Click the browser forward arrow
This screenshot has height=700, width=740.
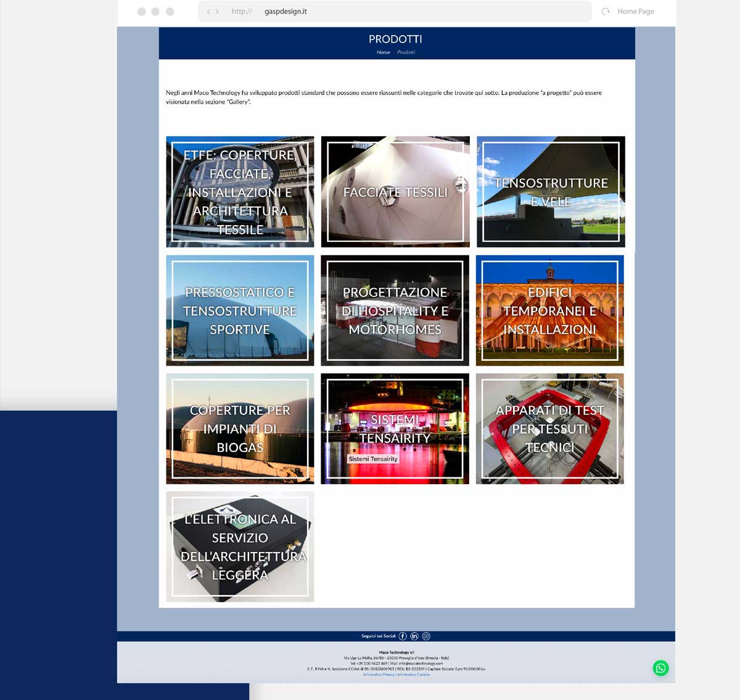pos(217,12)
